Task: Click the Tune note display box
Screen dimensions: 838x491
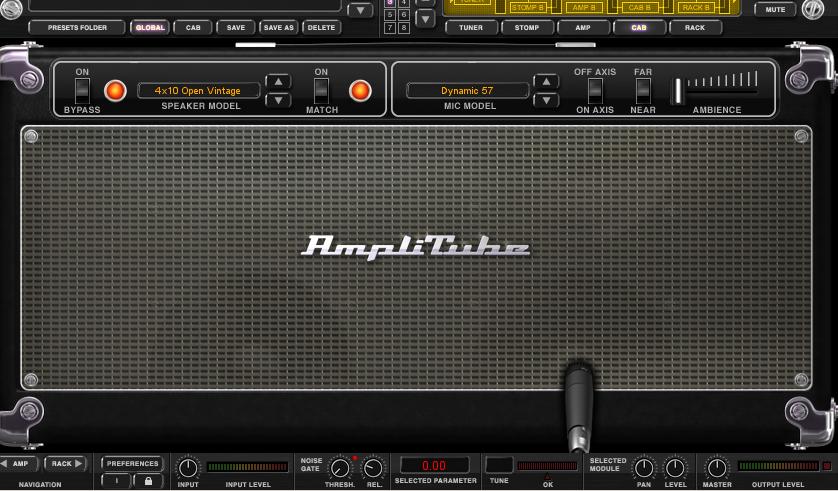Action: [499, 465]
